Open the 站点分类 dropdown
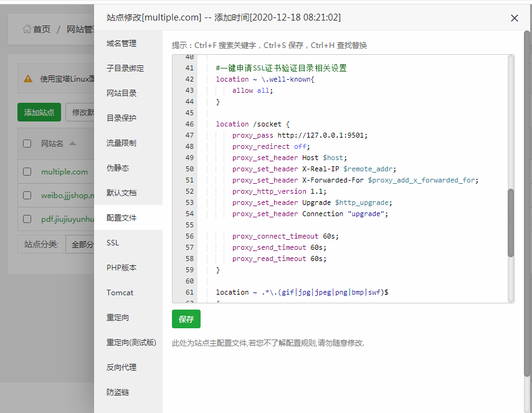532x413 pixels. click(80, 244)
